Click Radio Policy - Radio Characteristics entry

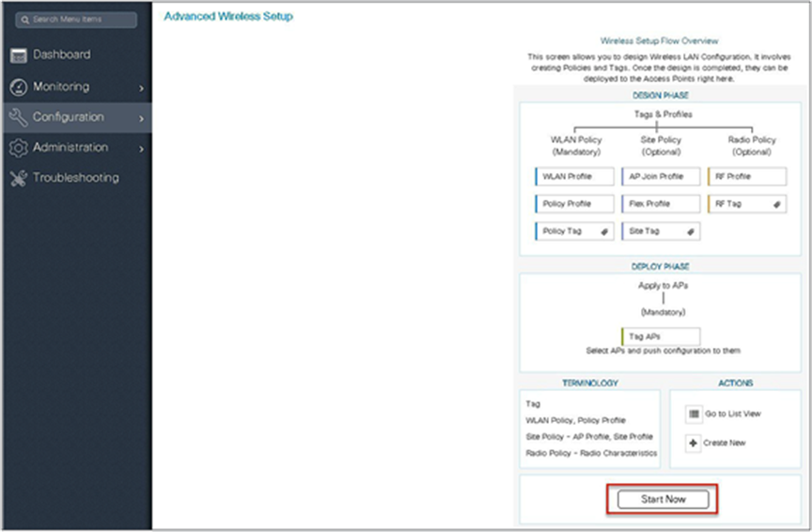click(591, 454)
